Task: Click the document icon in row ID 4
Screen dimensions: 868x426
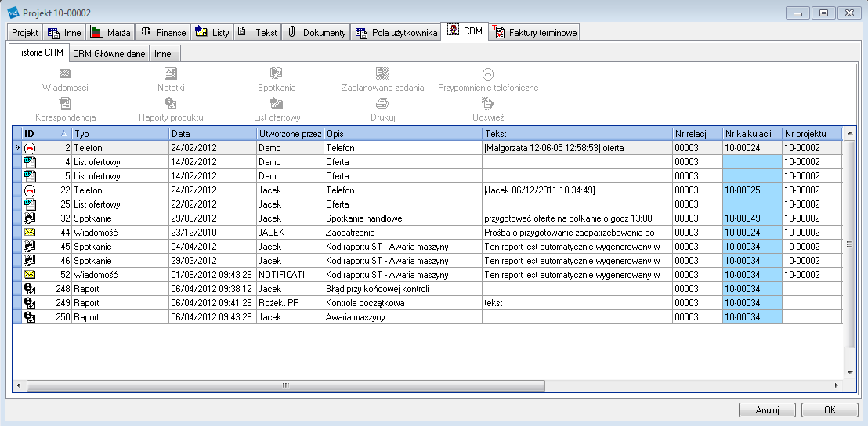Action: pos(30,162)
